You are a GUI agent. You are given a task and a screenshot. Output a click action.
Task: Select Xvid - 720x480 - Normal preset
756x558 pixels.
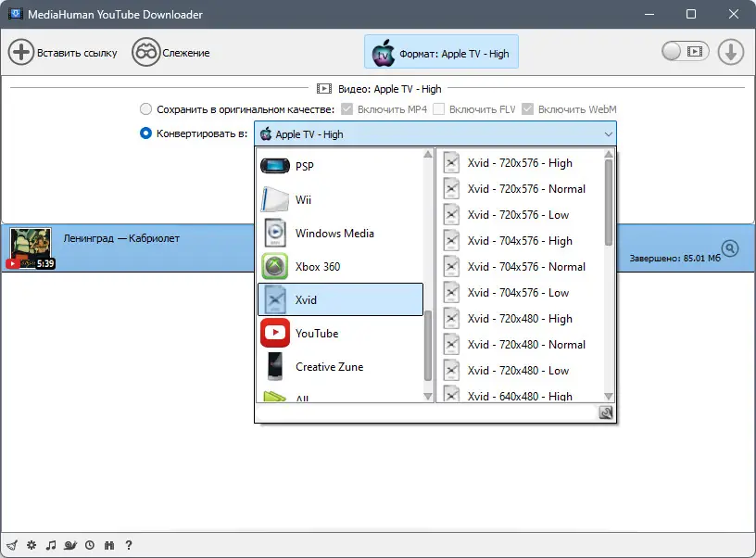[x=520, y=345]
